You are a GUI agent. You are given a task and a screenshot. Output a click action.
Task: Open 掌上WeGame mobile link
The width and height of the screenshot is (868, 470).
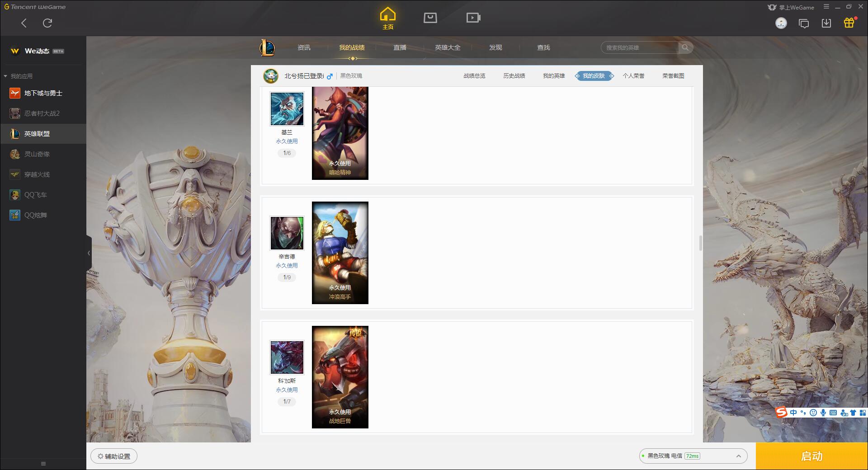pyautogui.click(x=791, y=7)
